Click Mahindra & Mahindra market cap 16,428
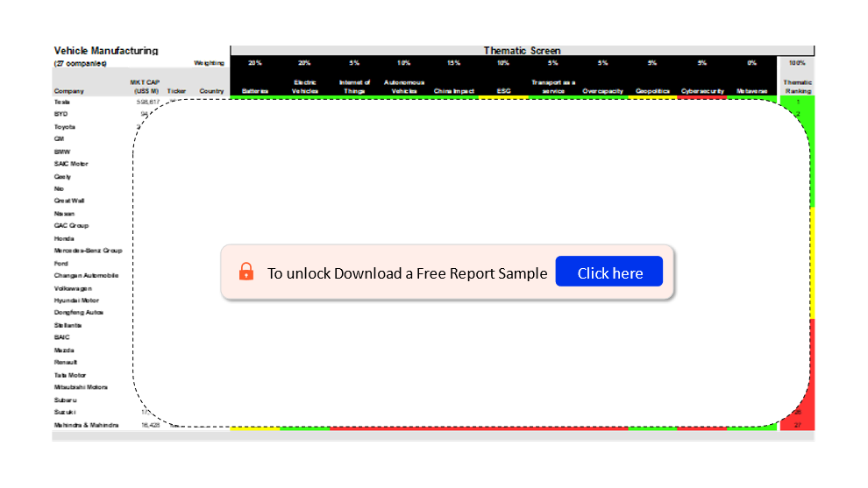The width and height of the screenshot is (868, 488). click(x=151, y=426)
